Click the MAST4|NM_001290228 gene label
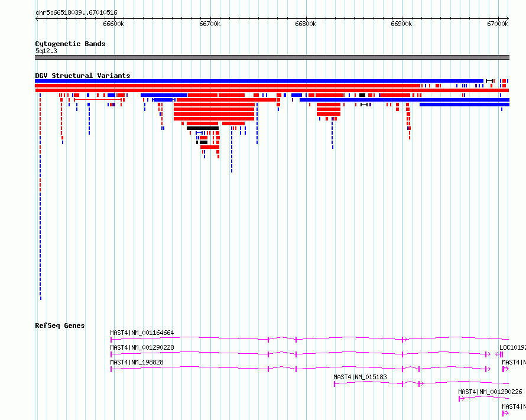Image resolution: width=526 pixels, height=420 pixels. pos(142,347)
